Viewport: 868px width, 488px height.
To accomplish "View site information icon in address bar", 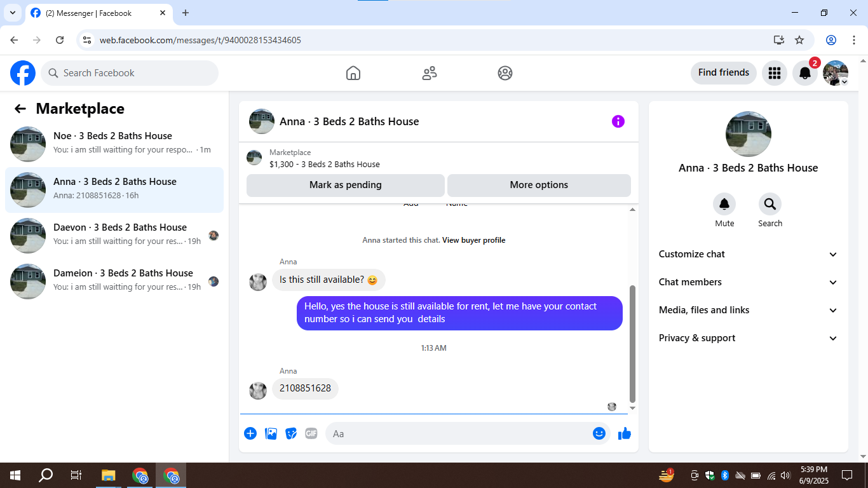I will click(x=88, y=40).
